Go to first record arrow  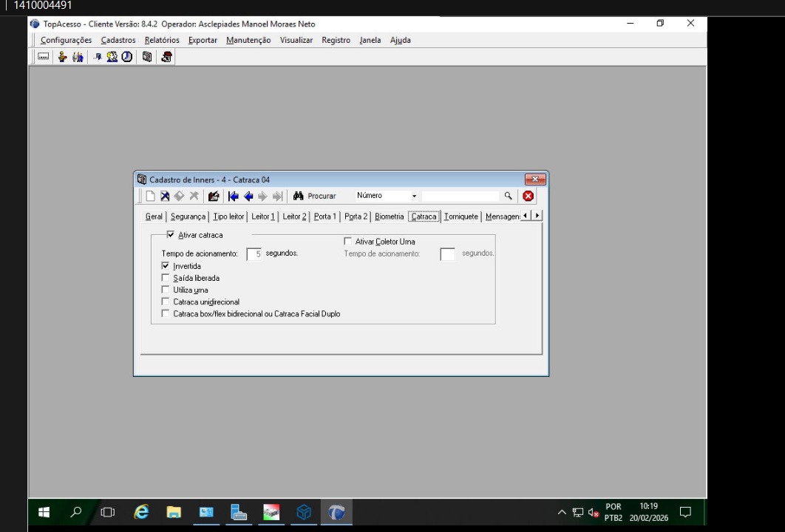234,196
